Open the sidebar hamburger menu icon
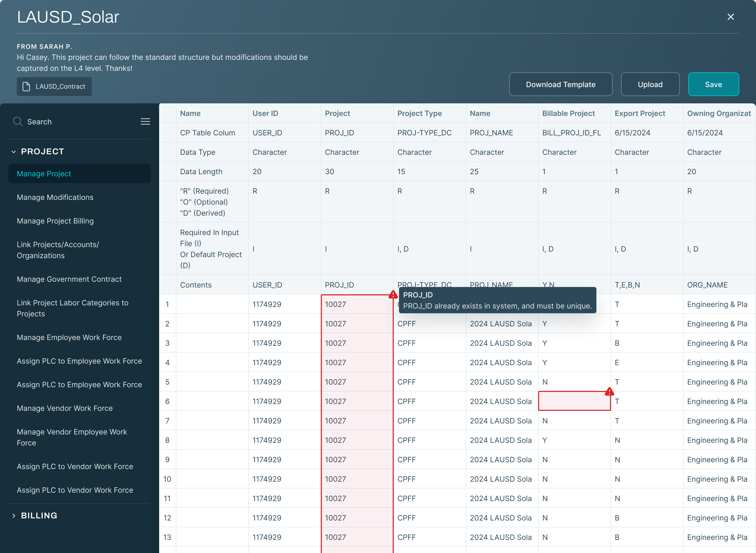The image size is (756, 553). click(x=145, y=121)
